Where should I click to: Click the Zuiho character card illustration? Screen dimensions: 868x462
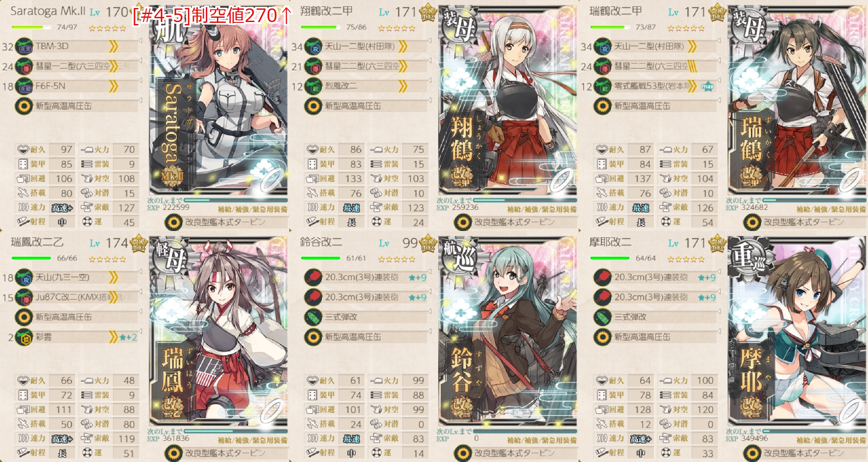(x=218, y=331)
